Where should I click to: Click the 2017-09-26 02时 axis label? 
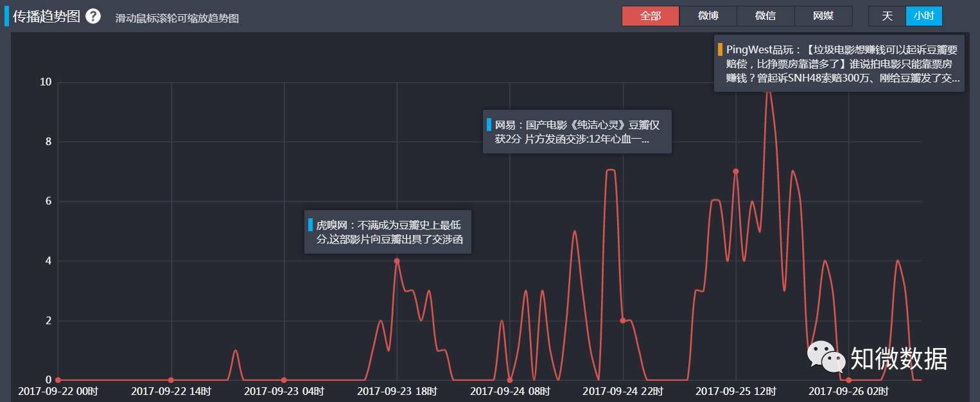click(x=848, y=391)
